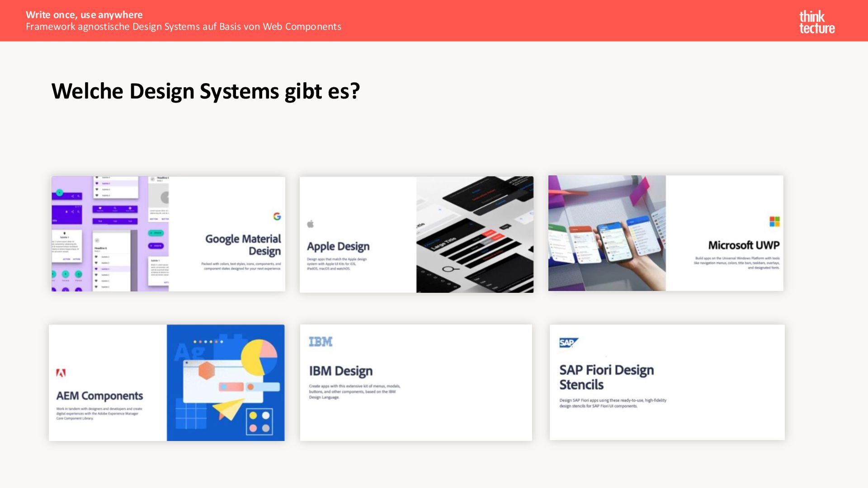Click the Microsoft four-square logo
The width and height of the screenshot is (868, 488).
774,221
